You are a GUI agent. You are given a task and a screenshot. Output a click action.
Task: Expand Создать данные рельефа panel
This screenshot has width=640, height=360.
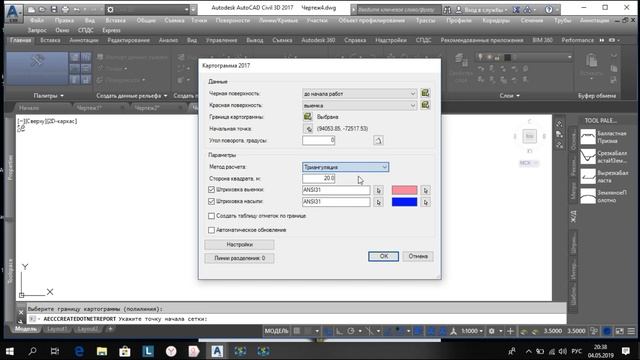click(x=131, y=96)
